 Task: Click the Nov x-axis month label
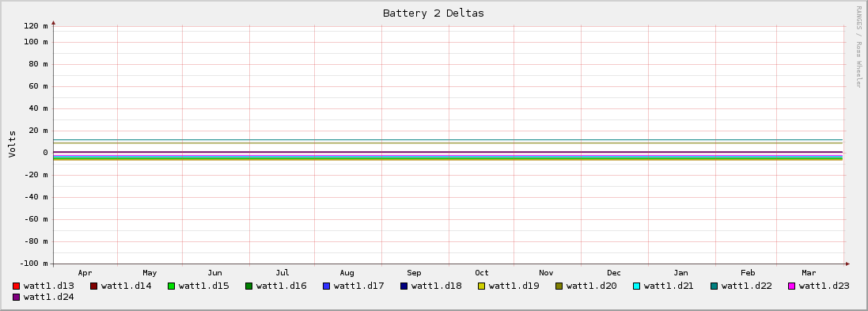(x=547, y=273)
